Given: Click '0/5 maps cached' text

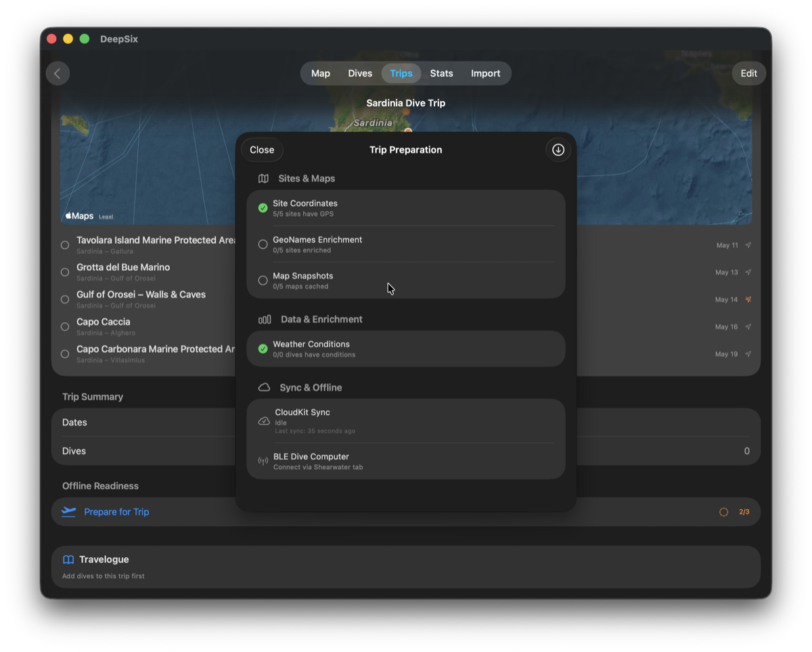Looking at the screenshot, I should tap(300, 286).
